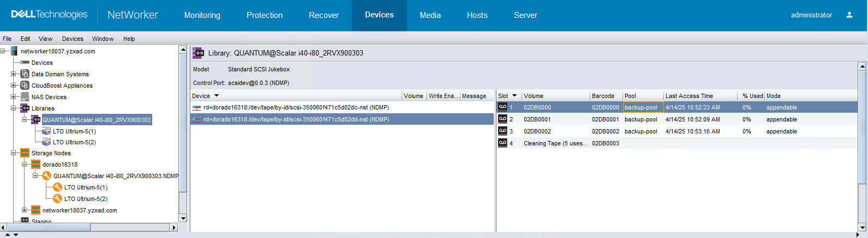Open the Server tab
This screenshot has width=868, height=238.
tap(525, 15)
